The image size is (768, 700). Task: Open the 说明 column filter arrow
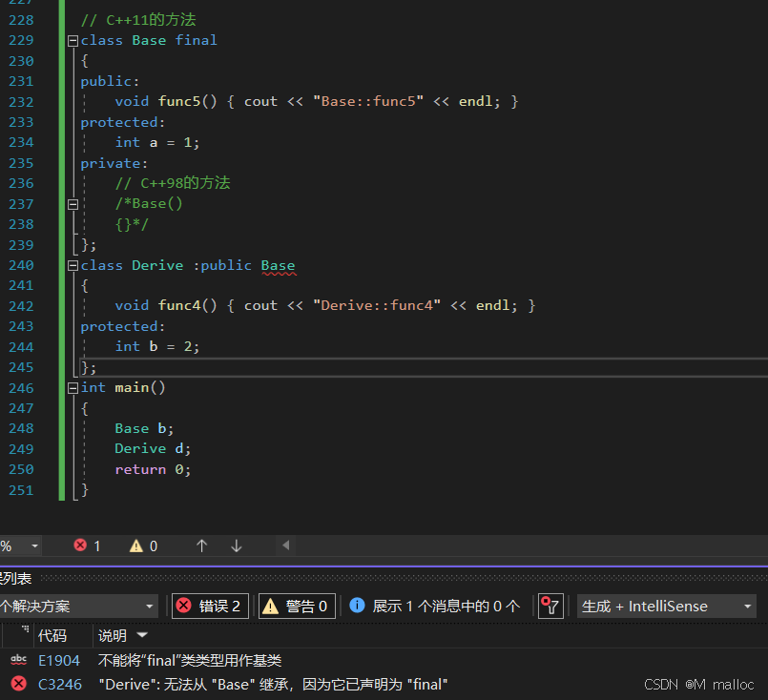point(142,635)
